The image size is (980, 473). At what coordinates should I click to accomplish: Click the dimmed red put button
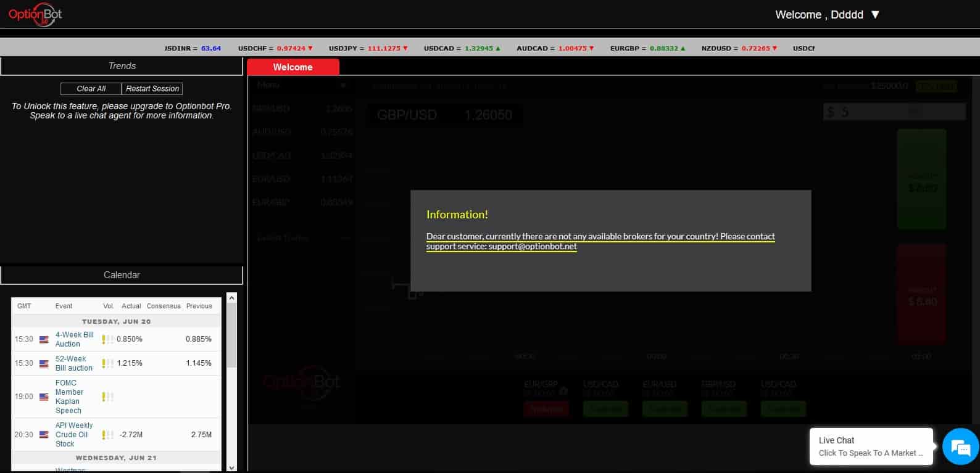pos(921,294)
